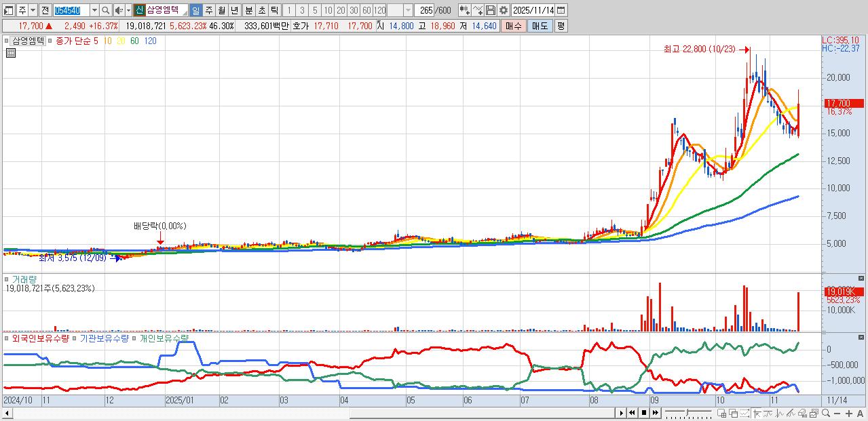
Task: Click the 거래량 volume panel label
Action: pyautogui.click(x=24, y=279)
